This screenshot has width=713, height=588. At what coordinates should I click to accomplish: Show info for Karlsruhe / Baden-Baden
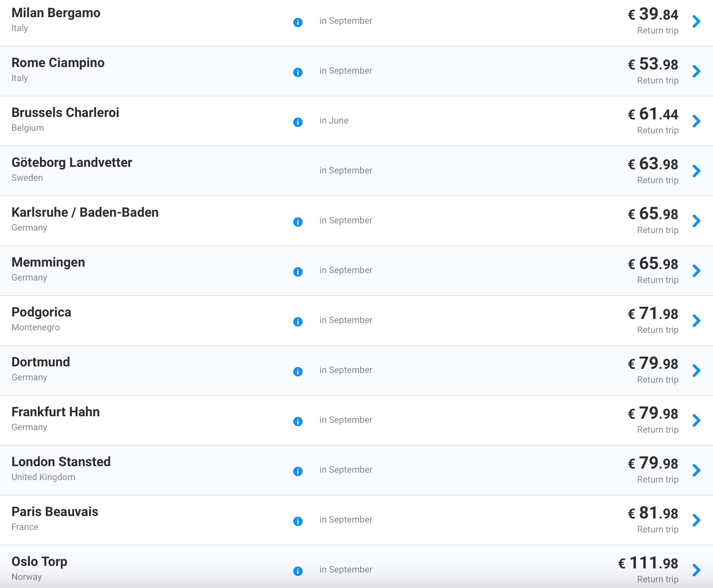pyautogui.click(x=298, y=222)
